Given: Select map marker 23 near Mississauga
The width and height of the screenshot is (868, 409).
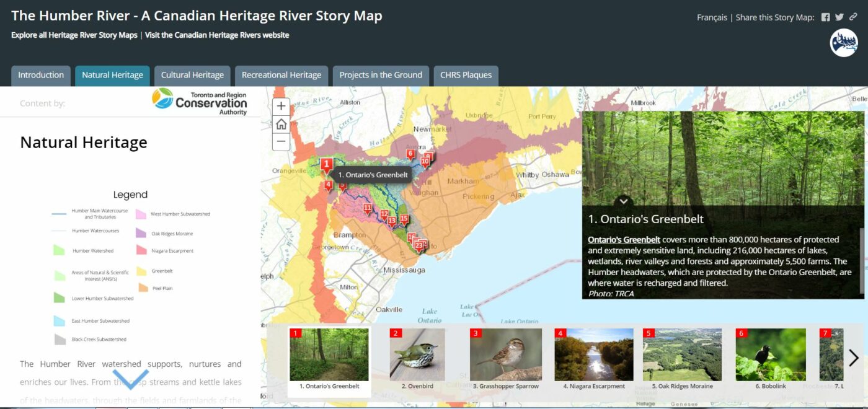Looking at the screenshot, I should tap(418, 245).
